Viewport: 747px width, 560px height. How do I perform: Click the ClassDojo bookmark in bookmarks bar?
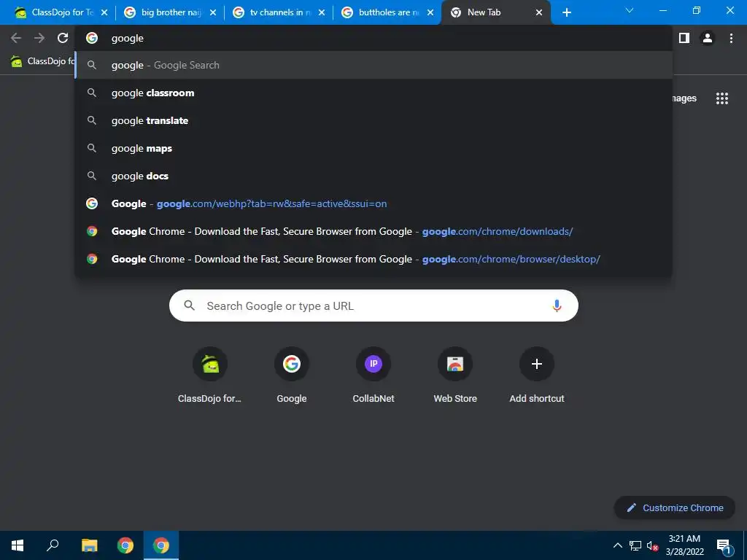click(x=43, y=61)
